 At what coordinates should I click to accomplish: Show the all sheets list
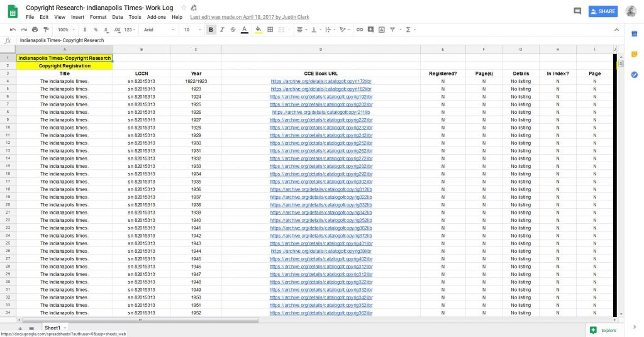click(x=31, y=328)
